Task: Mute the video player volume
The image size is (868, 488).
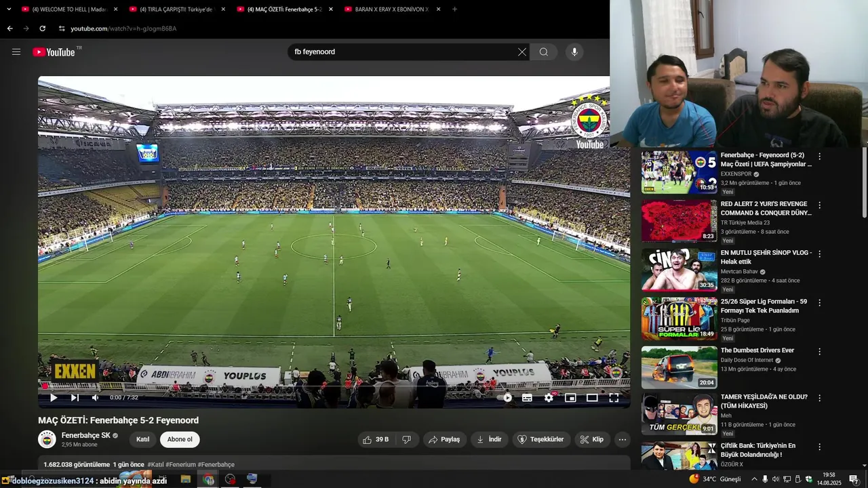Action: tap(96, 398)
